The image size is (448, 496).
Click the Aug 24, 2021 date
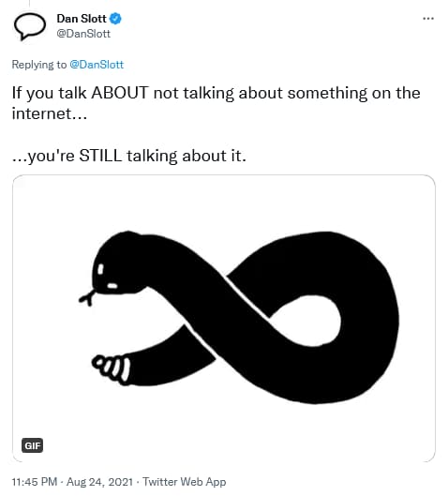tap(99, 482)
